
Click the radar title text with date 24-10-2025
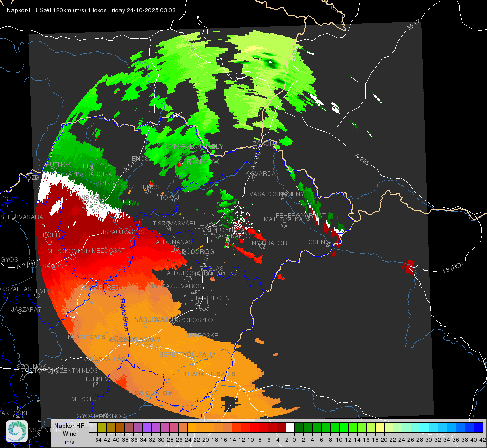(91, 10)
